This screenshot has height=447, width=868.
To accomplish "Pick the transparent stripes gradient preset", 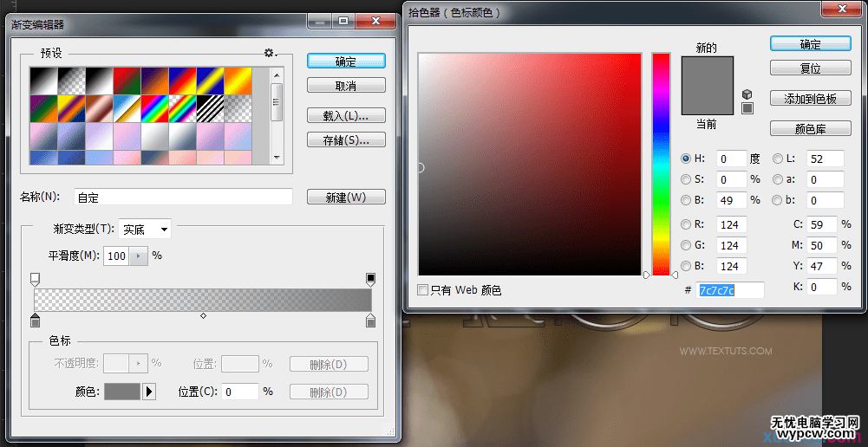I will (x=210, y=108).
